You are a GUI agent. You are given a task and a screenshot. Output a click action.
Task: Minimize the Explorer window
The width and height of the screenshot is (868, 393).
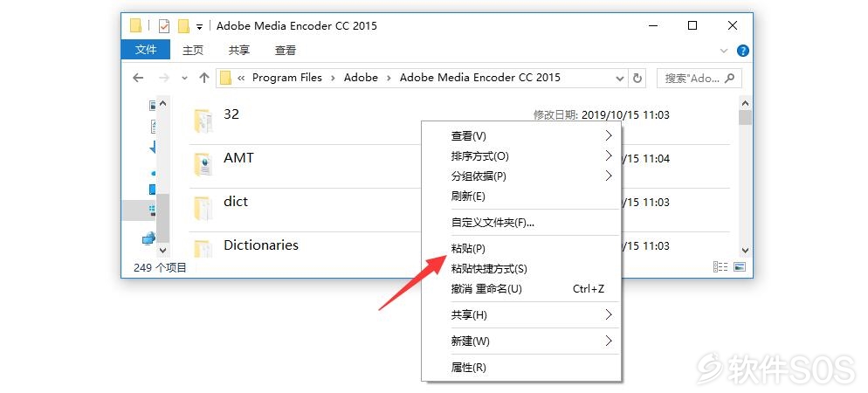652,25
